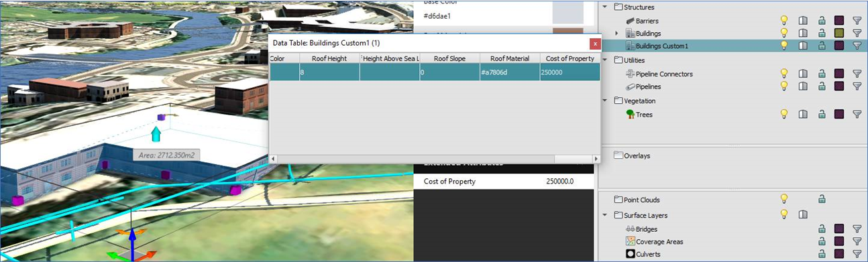Open the filter for Pipelines layer
This screenshot has width=868, height=262.
click(x=857, y=86)
